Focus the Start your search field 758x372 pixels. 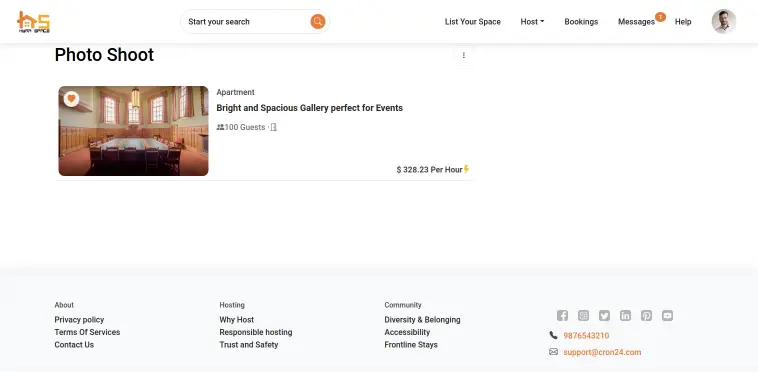[x=247, y=22]
